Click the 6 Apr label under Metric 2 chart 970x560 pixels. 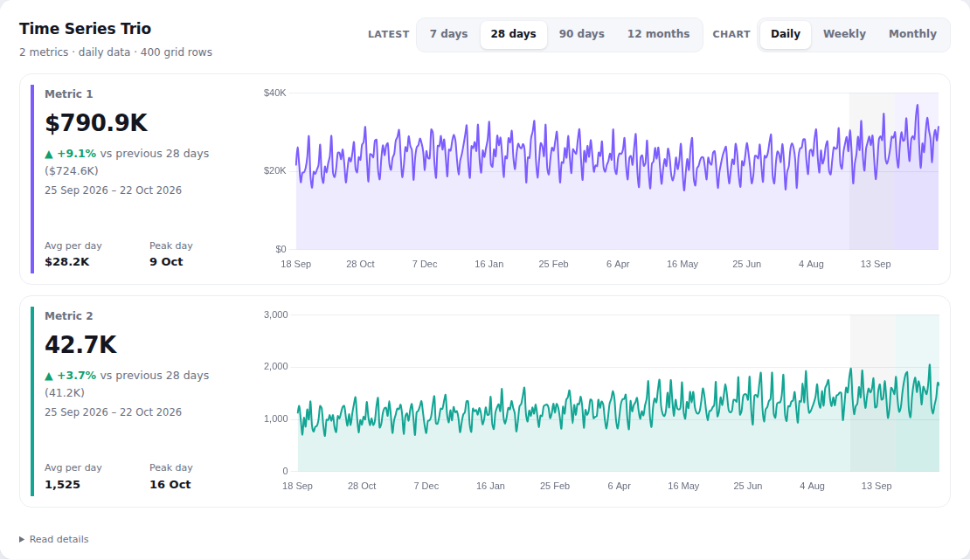[619, 487]
